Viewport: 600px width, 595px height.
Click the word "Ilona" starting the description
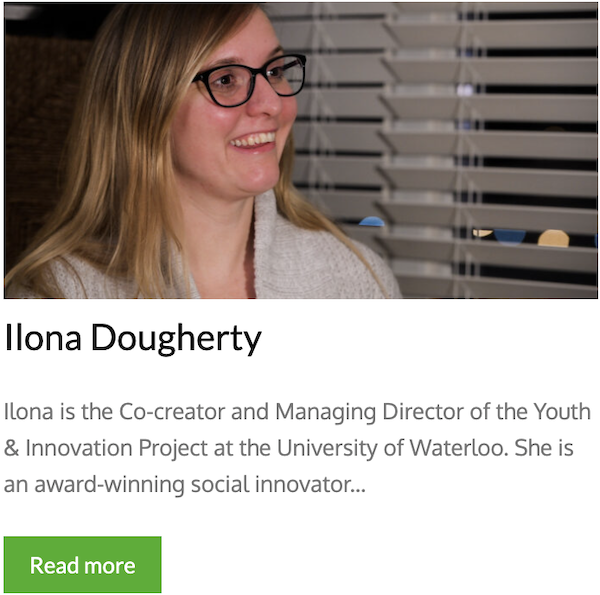pyautogui.click(x=28, y=412)
